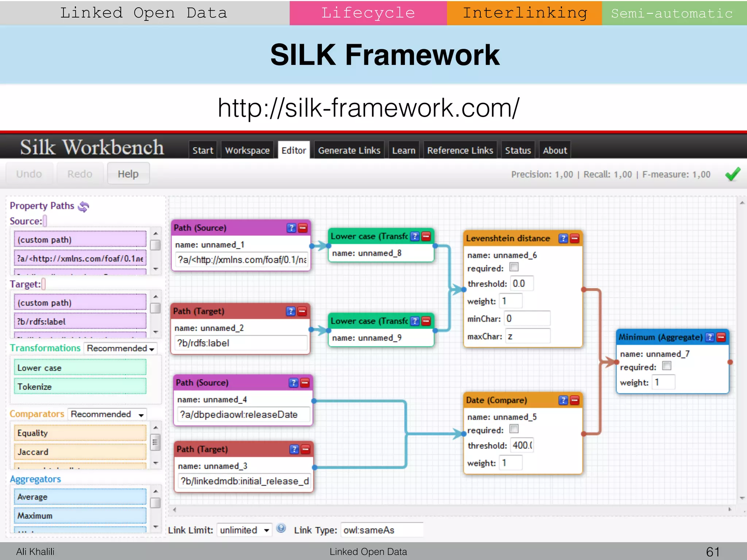Open help for Date (Compare) node
747x560 pixels.
click(x=564, y=400)
